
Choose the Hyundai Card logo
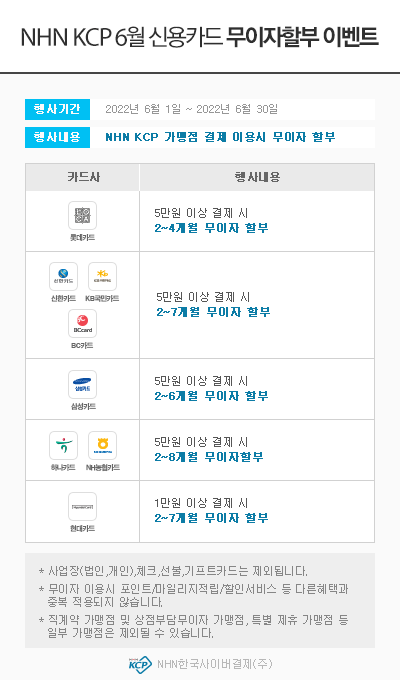(x=82, y=506)
